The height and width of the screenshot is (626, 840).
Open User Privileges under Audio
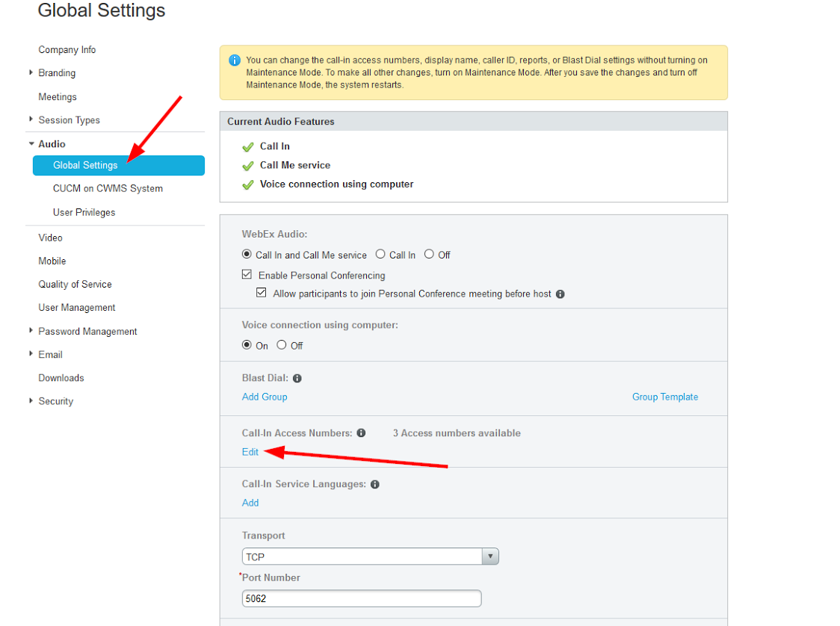84,213
